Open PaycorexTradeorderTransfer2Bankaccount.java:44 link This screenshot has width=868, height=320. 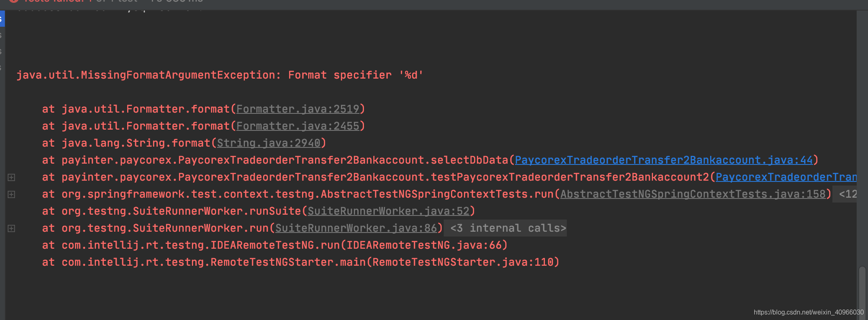click(x=664, y=160)
